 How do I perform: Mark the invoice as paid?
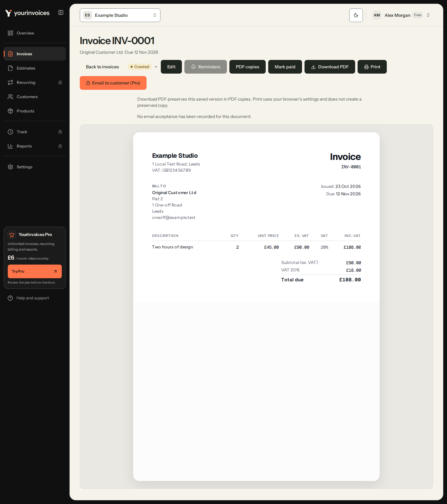[x=285, y=67]
